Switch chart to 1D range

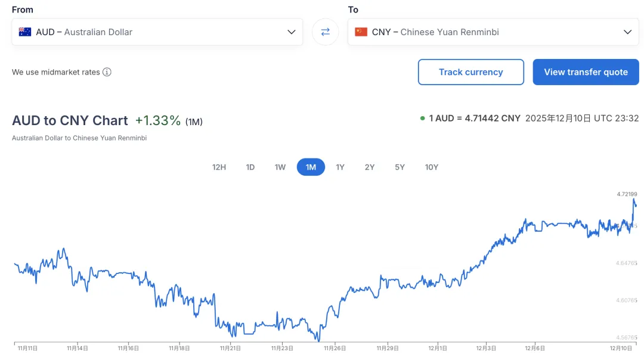pos(250,167)
